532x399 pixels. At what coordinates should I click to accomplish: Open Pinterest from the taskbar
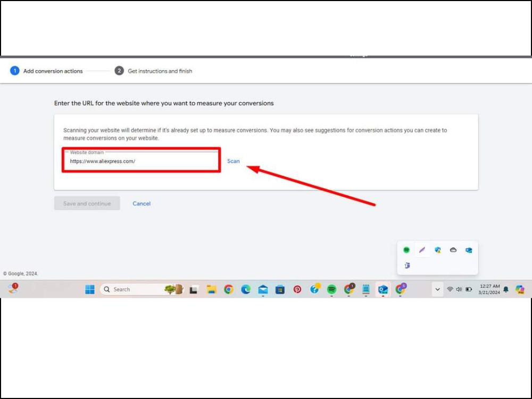pyautogui.click(x=297, y=289)
